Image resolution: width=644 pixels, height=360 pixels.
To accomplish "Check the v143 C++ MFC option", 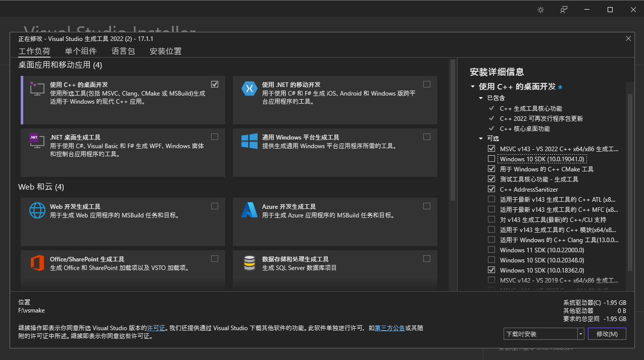I will click(491, 209).
